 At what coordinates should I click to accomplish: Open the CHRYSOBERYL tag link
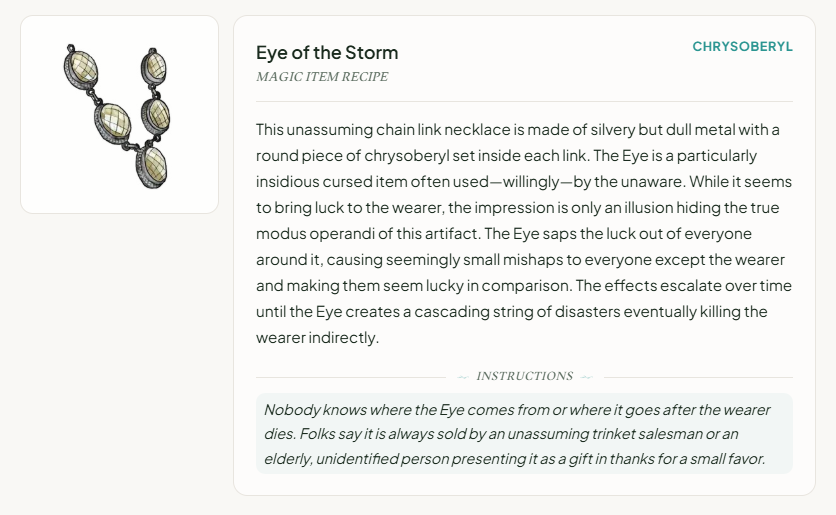(742, 47)
